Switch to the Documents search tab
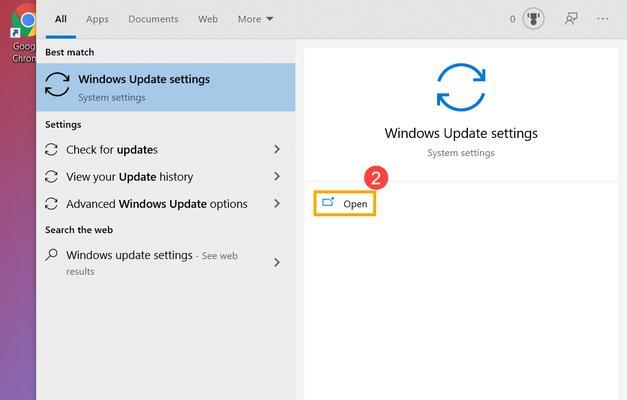The height and width of the screenshot is (400, 627). tap(153, 19)
